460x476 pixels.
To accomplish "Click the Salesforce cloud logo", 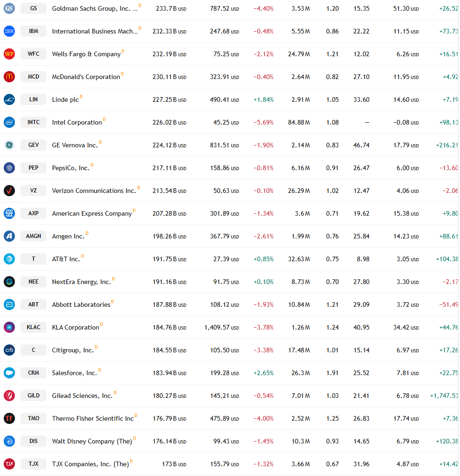I will pyautogui.click(x=9, y=373).
